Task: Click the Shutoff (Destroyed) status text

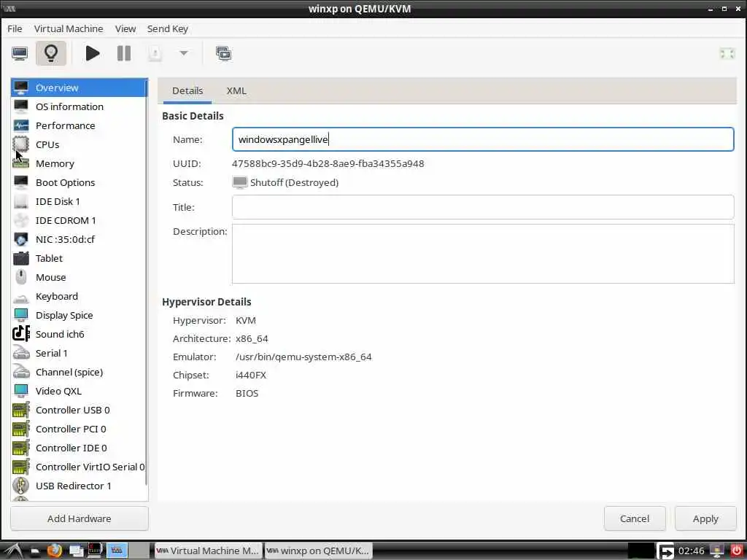Action: click(x=295, y=182)
